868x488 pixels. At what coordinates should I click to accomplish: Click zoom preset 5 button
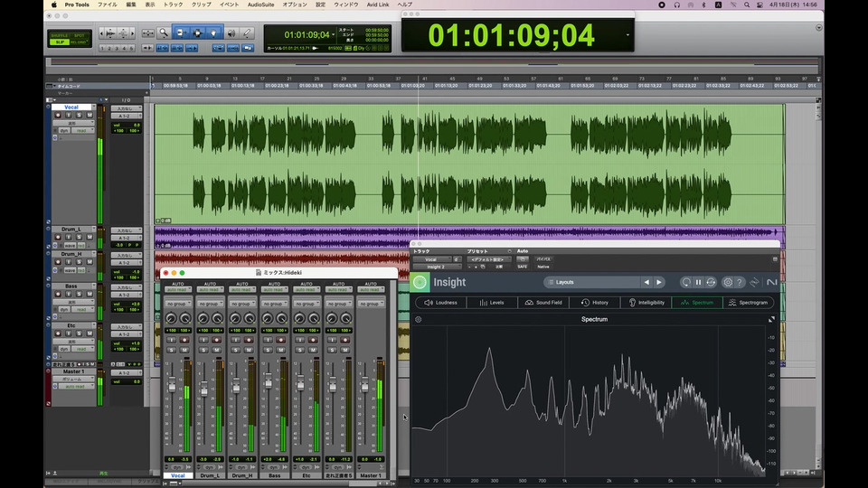pyautogui.click(x=132, y=48)
